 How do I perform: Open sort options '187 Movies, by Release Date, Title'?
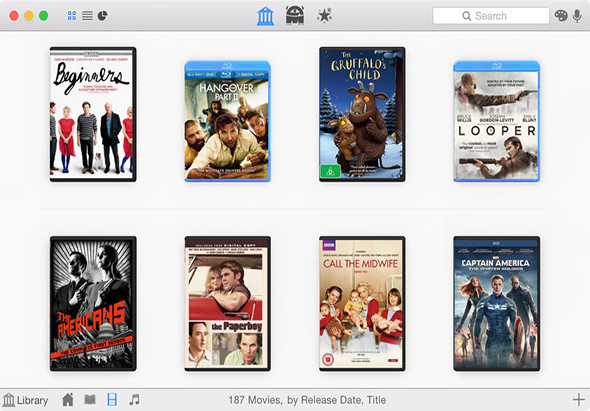[x=307, y=400]
